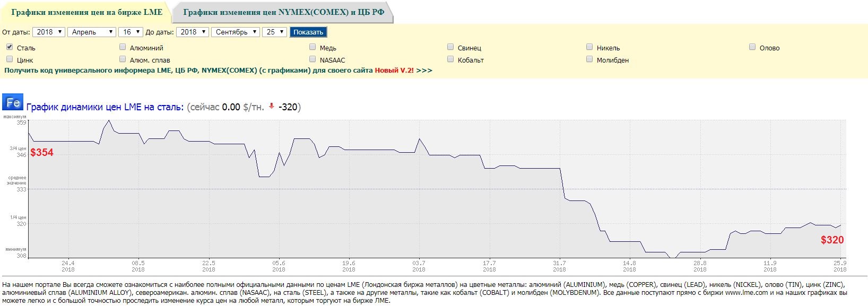Expand the Апрель start month dropdown
The width and height of the screenshot is (868, 306).
pyautogui.click(x=92, y=32)
